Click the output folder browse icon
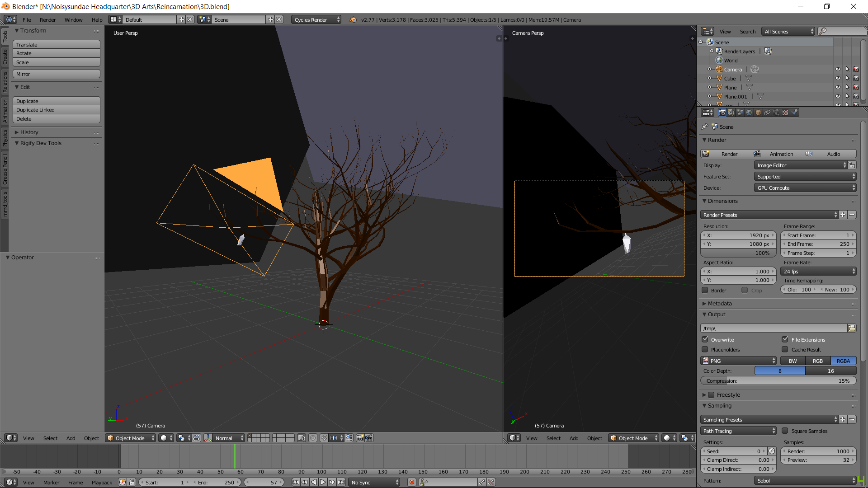 click(852, 328)
